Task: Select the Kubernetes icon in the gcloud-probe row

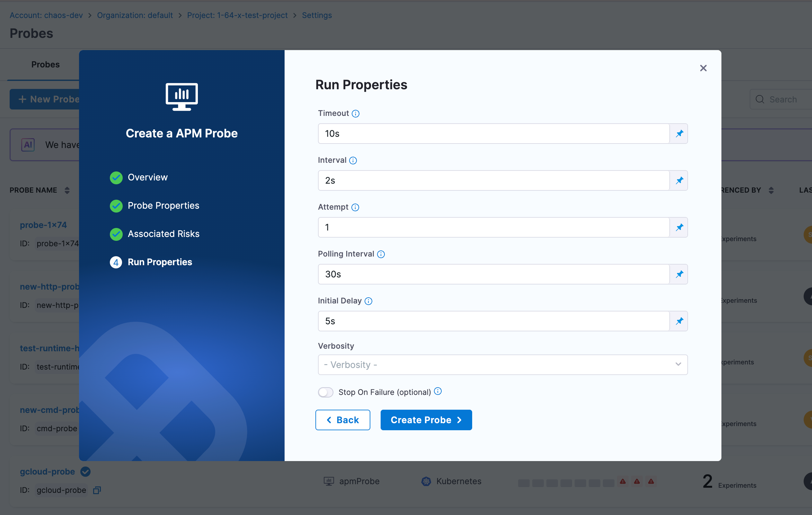Action: (x=426, y=481)
